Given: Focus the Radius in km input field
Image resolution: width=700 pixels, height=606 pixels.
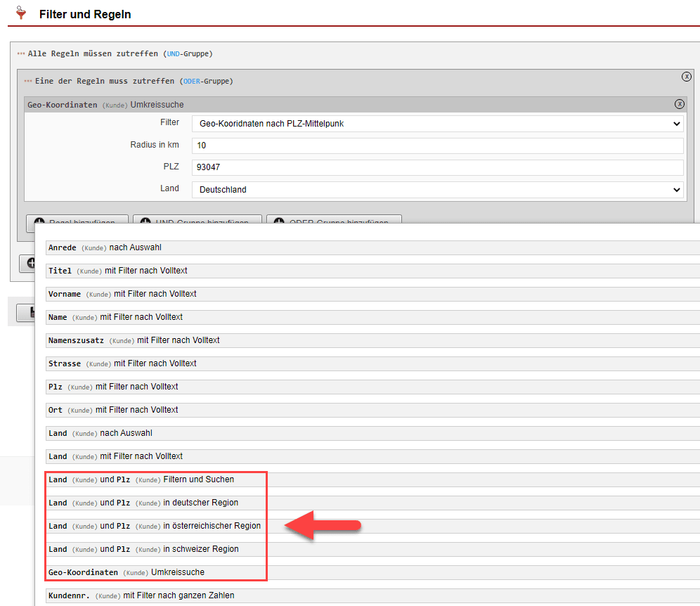Looking at the screenshot, I should pos(437,146).
